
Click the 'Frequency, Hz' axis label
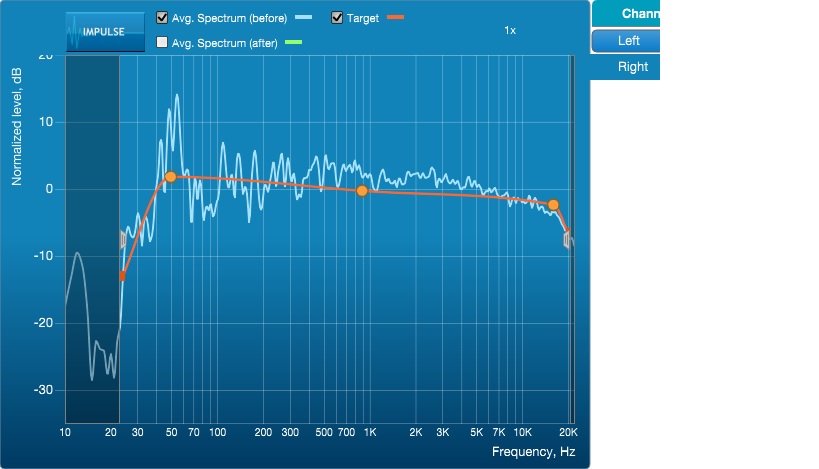tap(533, 452)
